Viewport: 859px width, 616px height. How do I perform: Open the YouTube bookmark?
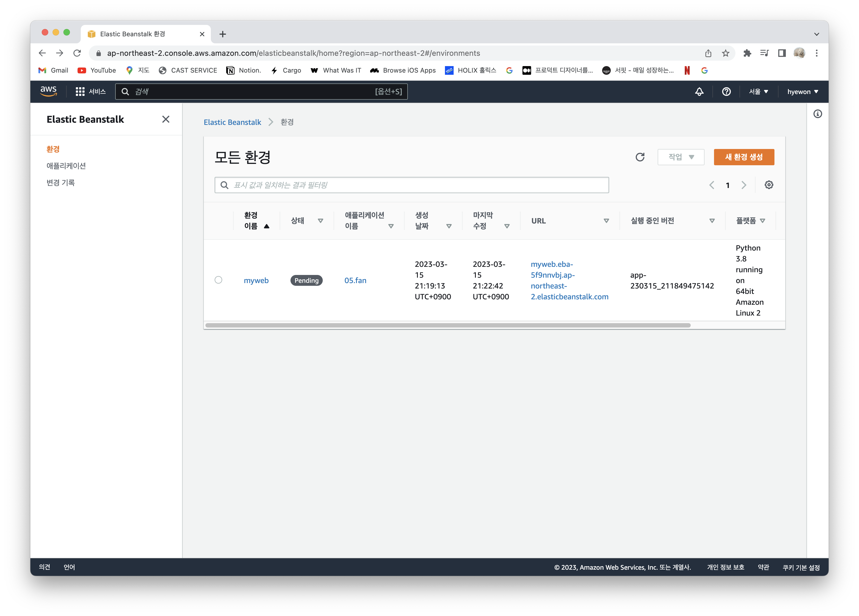[x=96, y=70]
